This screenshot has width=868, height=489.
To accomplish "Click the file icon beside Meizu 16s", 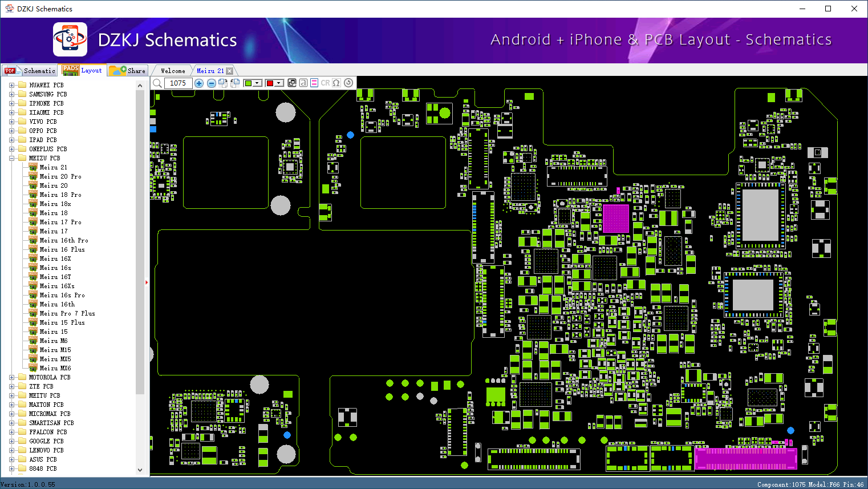I will [x=33, y=268].
